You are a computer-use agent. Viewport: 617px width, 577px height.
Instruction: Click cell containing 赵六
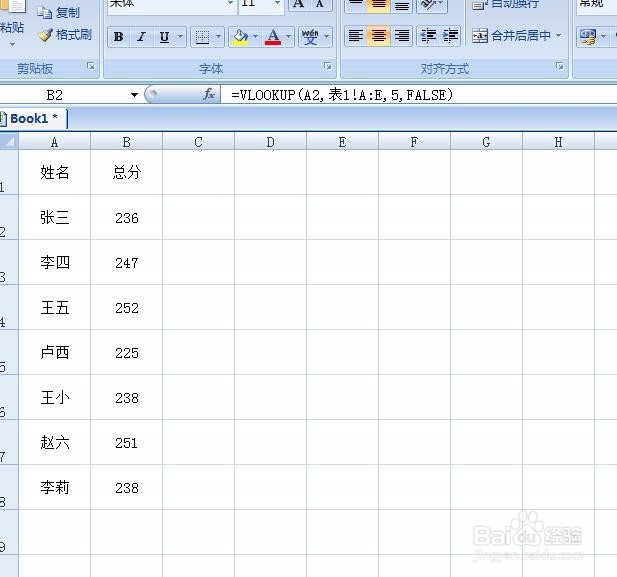(x=55, y=442)
